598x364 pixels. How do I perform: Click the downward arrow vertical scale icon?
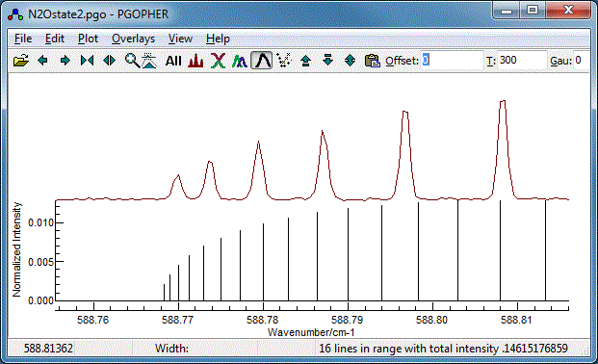[327, 61]
